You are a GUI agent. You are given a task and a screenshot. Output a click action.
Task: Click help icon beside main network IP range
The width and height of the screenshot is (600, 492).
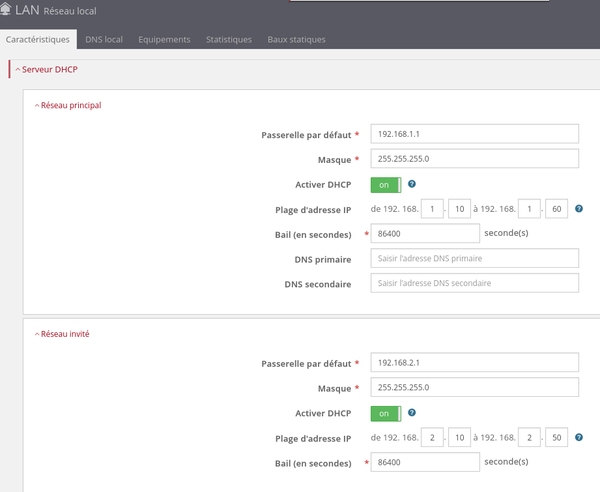[579, 209]
